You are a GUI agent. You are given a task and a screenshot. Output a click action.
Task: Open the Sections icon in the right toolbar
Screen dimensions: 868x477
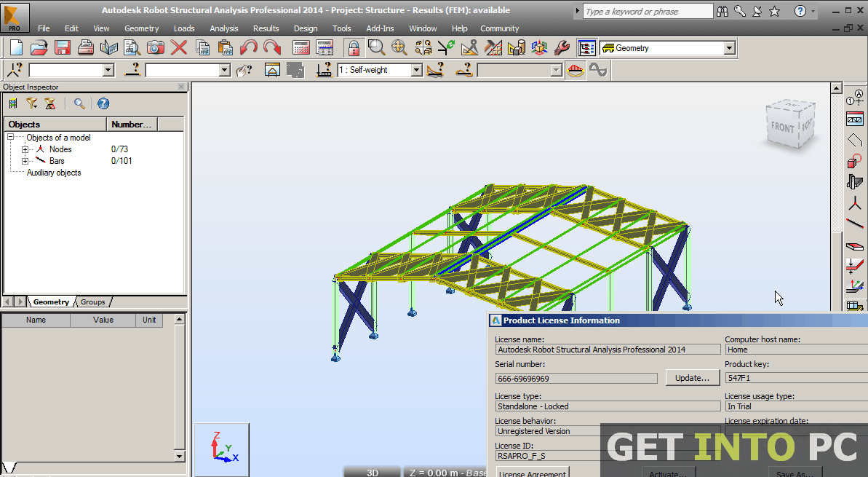(x=854, y=182)
